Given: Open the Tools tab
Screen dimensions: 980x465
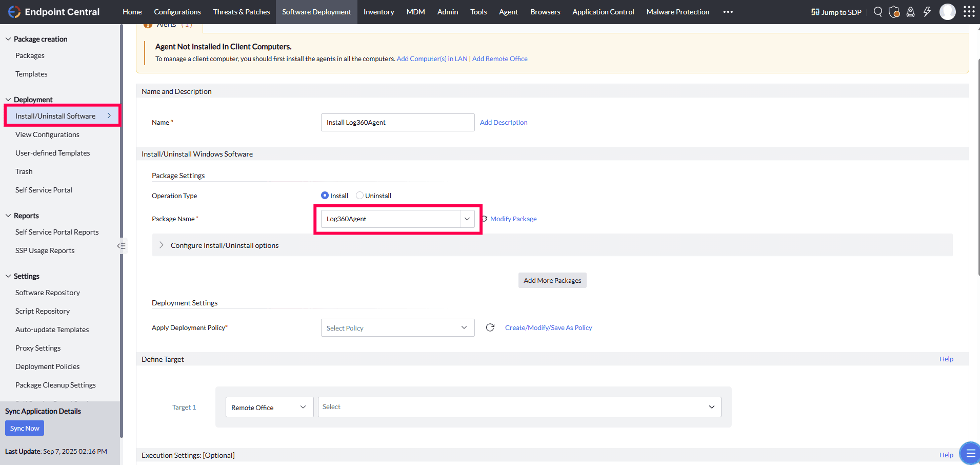Looking at the screenshot, I should 478,12.
